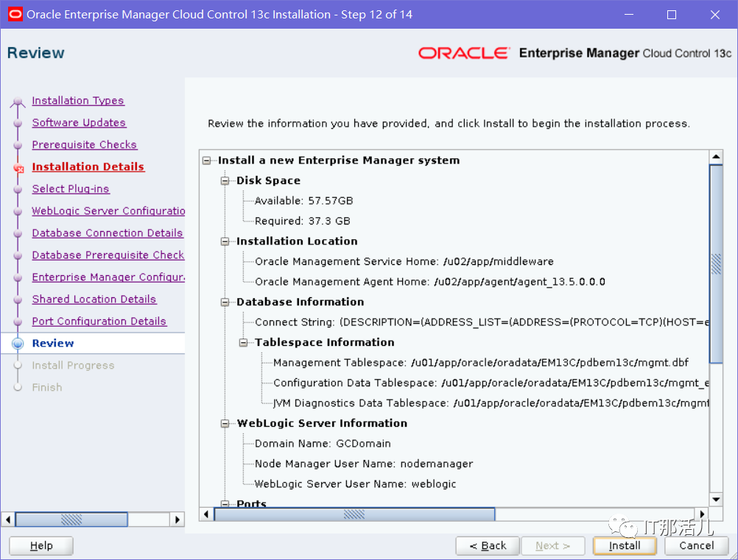Viewport: 738px width, 560px height.
Task: Open Help for the installer
Action: click(x=41, y=546)
